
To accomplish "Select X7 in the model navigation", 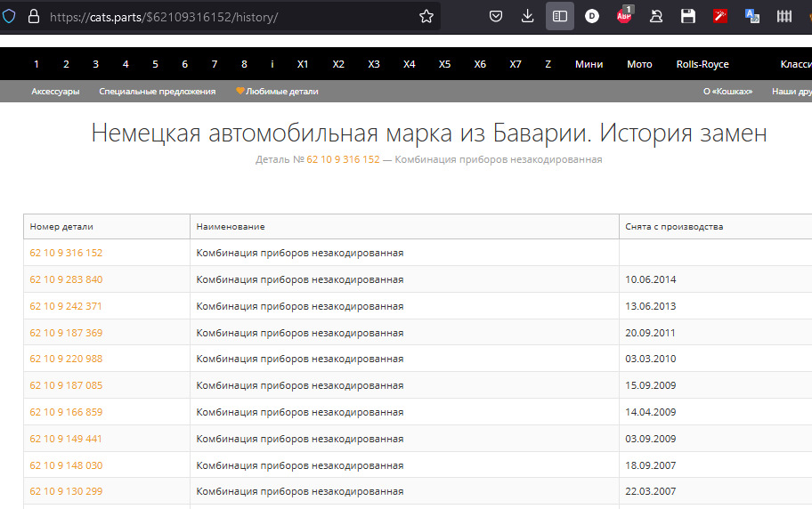I will coord(516,64).
